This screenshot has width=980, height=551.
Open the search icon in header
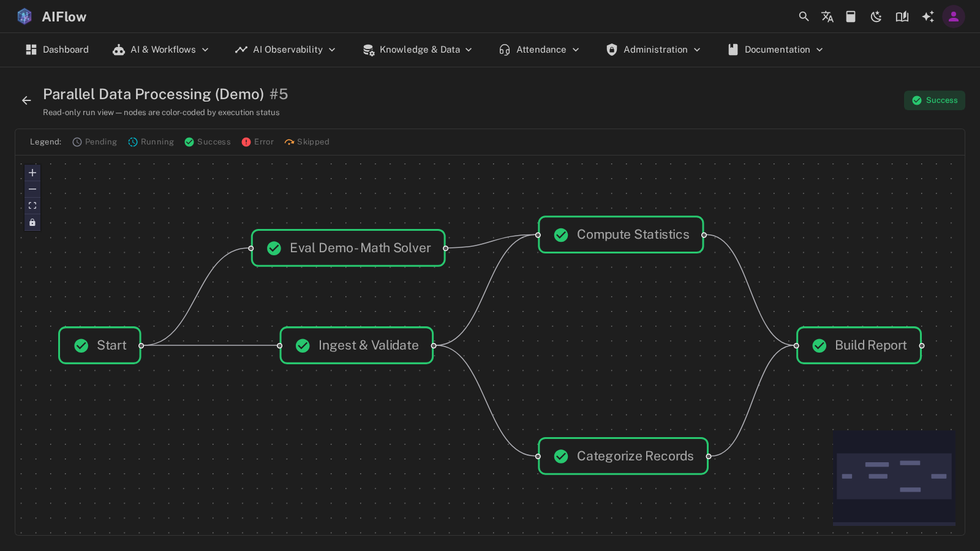[804, 17]
